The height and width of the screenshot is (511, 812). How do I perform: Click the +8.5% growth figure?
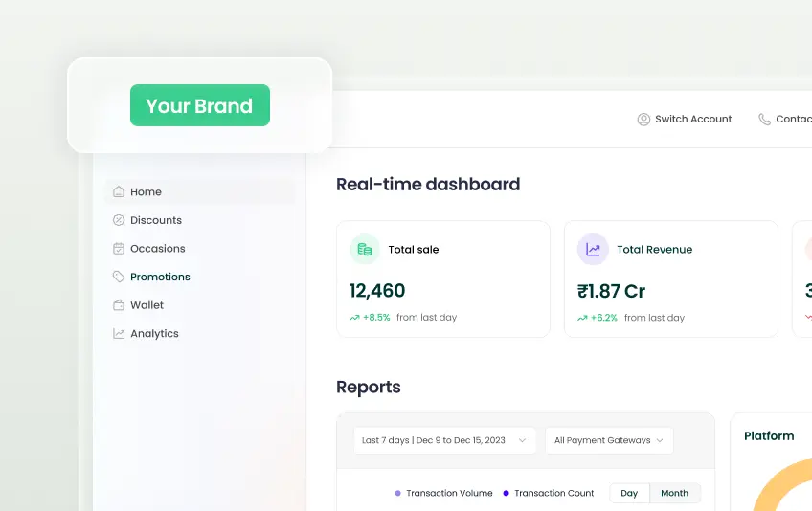[x=376, y=318]
